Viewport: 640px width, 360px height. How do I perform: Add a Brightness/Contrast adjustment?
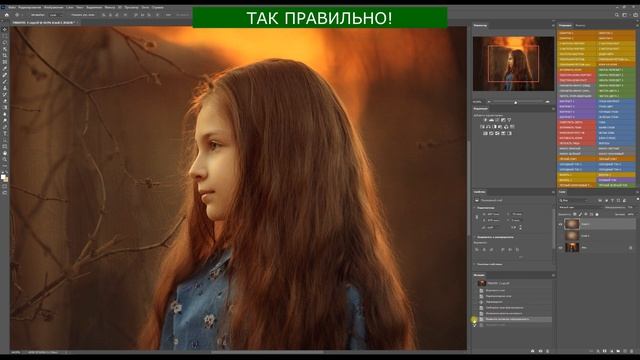coord(486,120)
